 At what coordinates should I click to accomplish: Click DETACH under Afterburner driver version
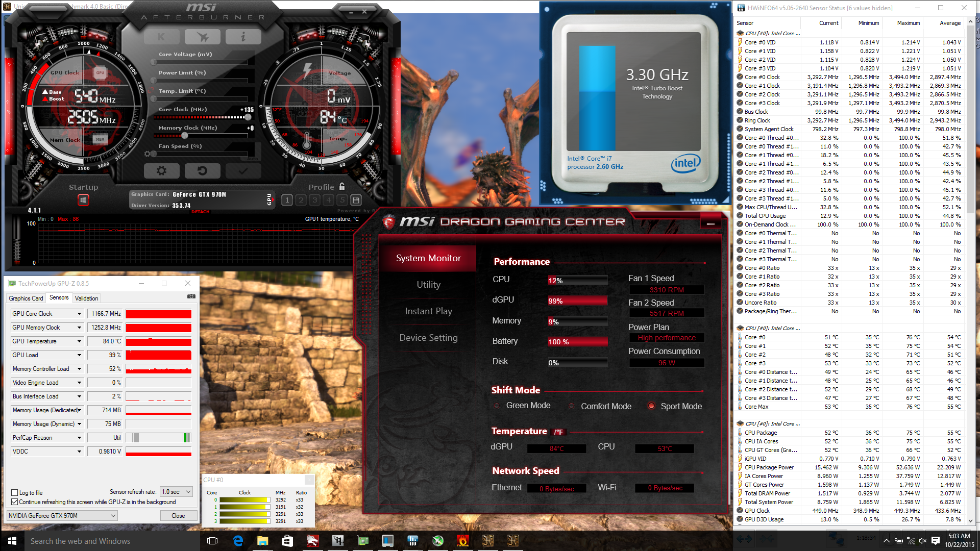(x=201, y=212)
